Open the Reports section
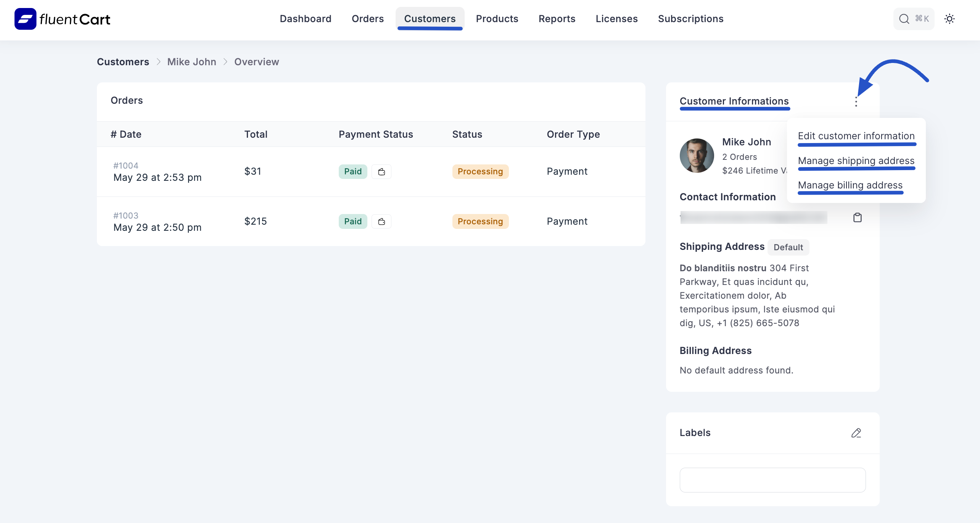This screenshot has width=980, height=523. tap(557, 19)
